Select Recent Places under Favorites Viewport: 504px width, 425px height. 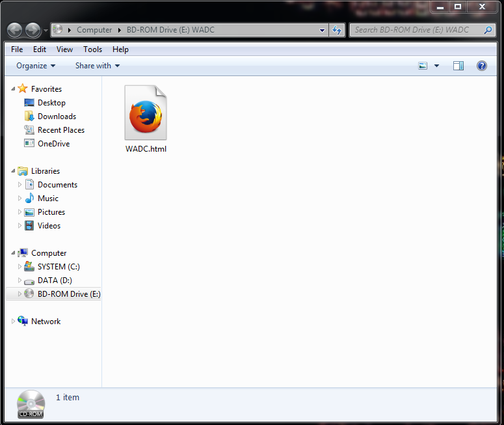(61, 130)
